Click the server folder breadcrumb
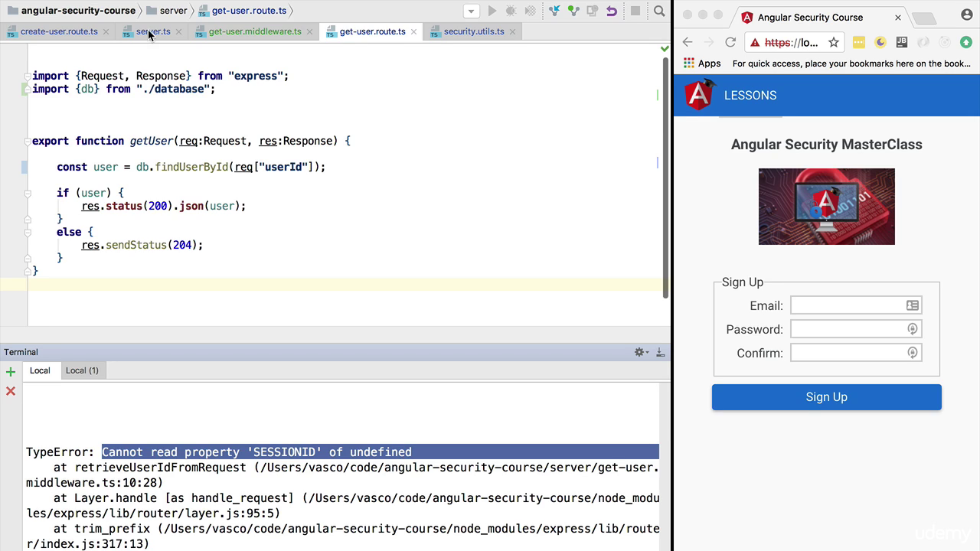Viewport: 980px width, 551px height. coord(167,11)
